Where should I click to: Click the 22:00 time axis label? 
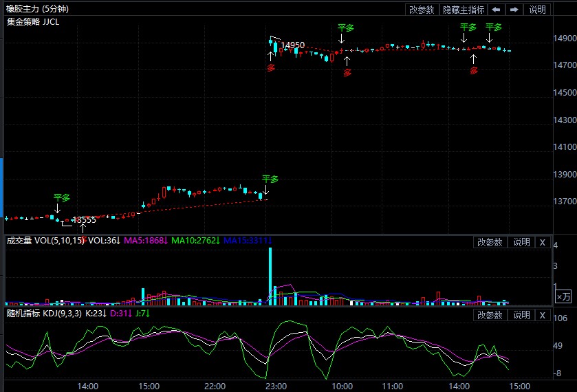(x=215, y=386)
